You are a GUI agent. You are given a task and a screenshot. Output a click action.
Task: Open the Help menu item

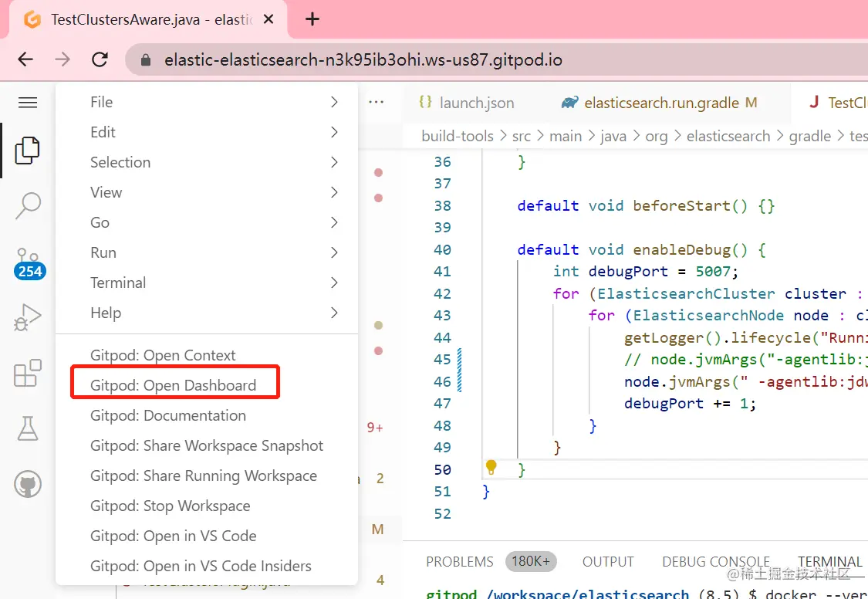tap(207, 313)
